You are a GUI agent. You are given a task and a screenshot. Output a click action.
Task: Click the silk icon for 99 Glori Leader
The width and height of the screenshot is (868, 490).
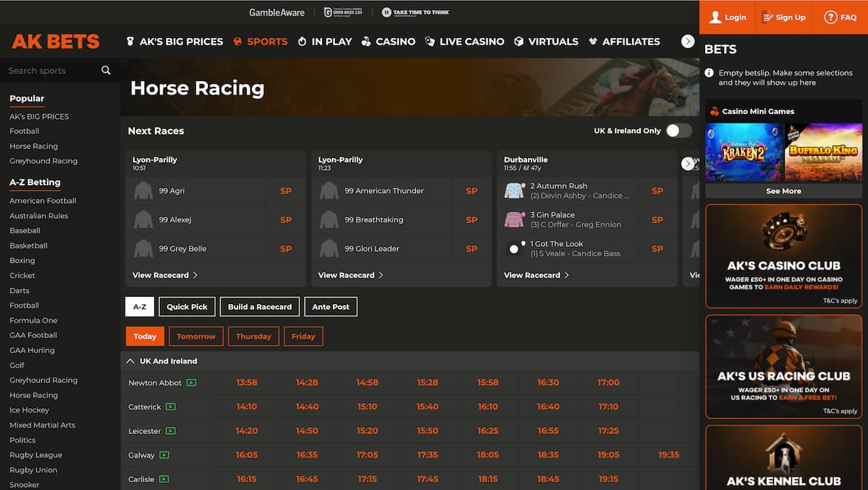pyautogui.click(x=329, y=248)
